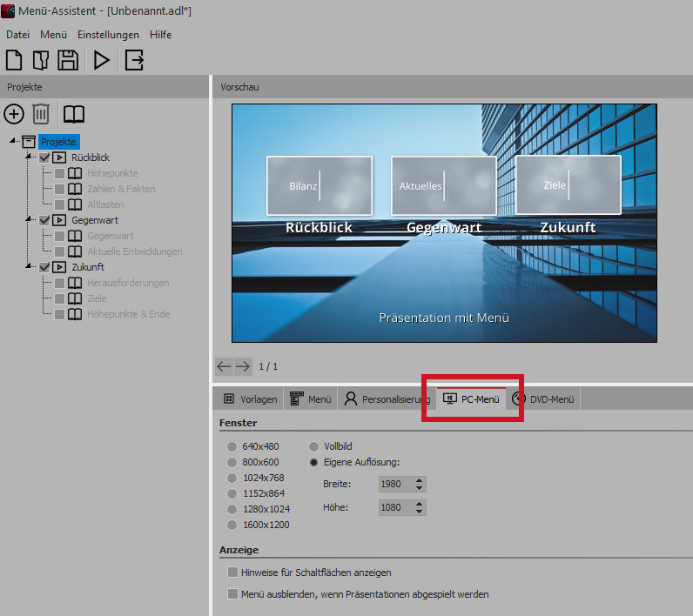Click the trash delete icon
The height and width of the screenshot is (616, 693).
41,114
